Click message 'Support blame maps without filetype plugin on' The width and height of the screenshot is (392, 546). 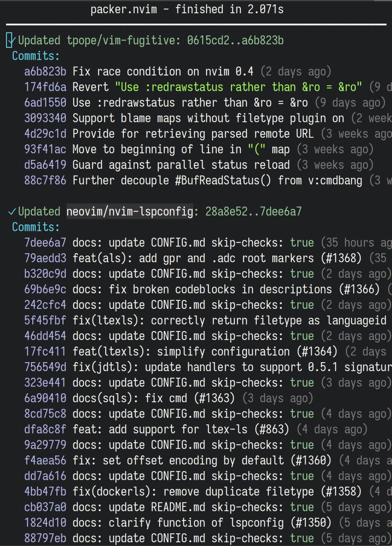point(208,118)
